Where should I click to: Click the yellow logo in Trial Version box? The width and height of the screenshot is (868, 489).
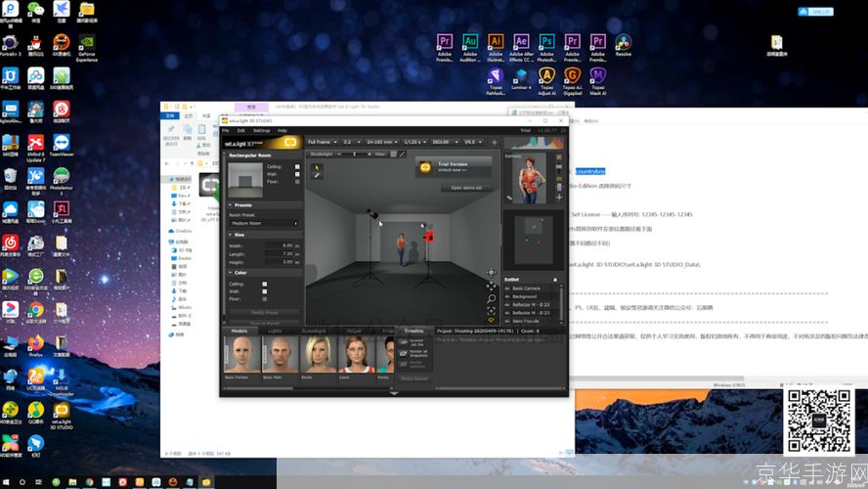point(425,166)
